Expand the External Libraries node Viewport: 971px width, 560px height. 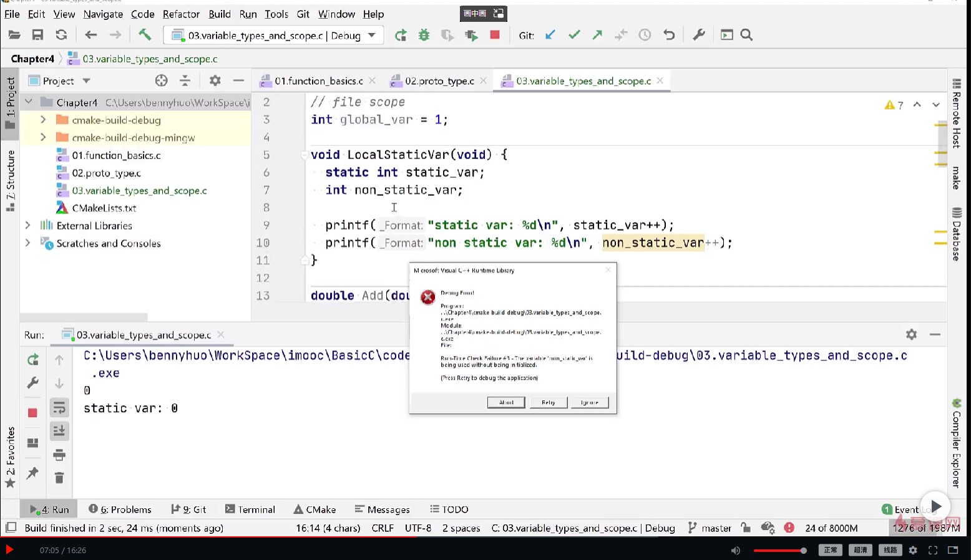tap(28, 225)
